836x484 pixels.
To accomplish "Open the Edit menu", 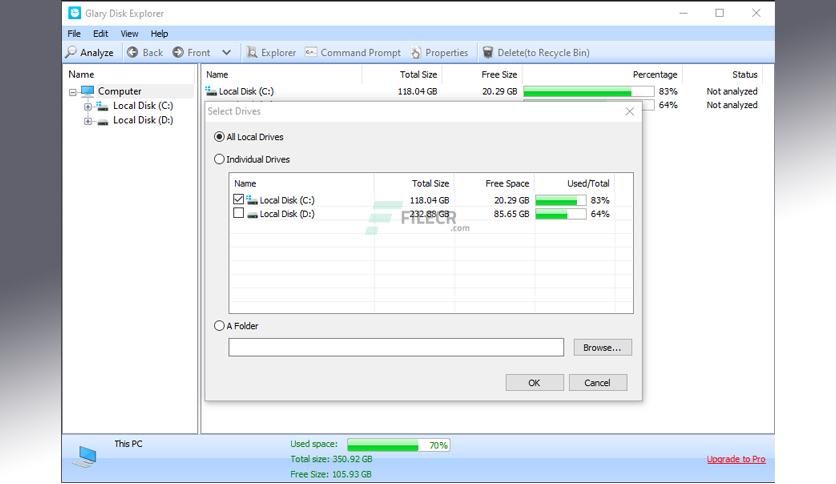I will click(x=100, y=34).
